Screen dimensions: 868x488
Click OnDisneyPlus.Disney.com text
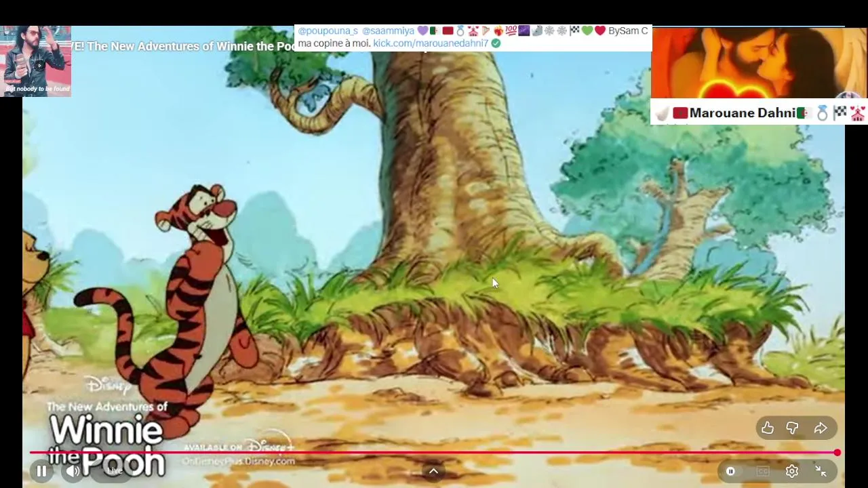point(239,461)
